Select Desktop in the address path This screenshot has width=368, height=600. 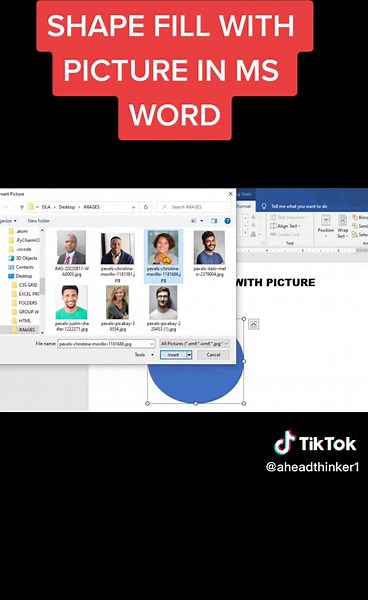(x=67, y=207)
